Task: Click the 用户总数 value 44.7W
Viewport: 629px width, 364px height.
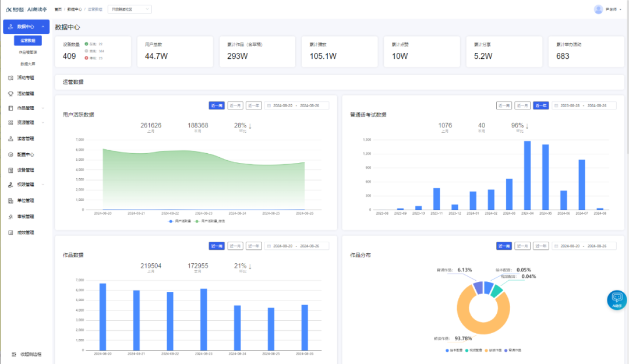Action: (156, 56)
